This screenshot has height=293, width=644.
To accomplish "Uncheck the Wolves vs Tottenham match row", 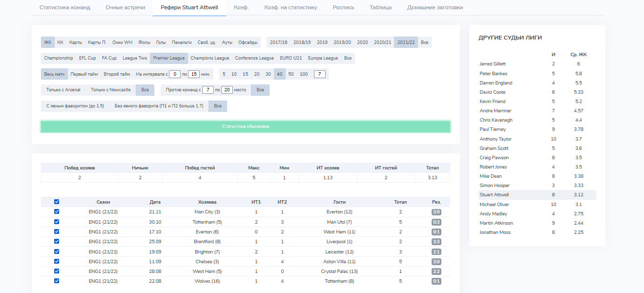I will [57, 281].
